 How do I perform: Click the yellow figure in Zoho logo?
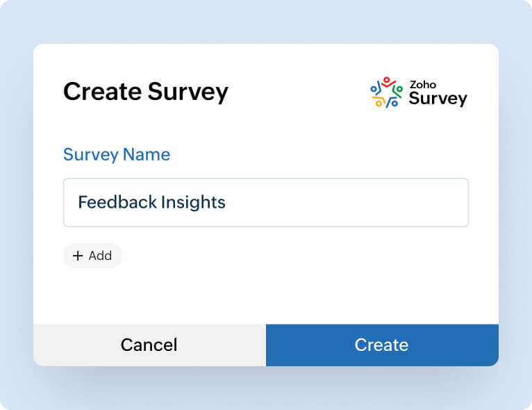tap(379, 102)
